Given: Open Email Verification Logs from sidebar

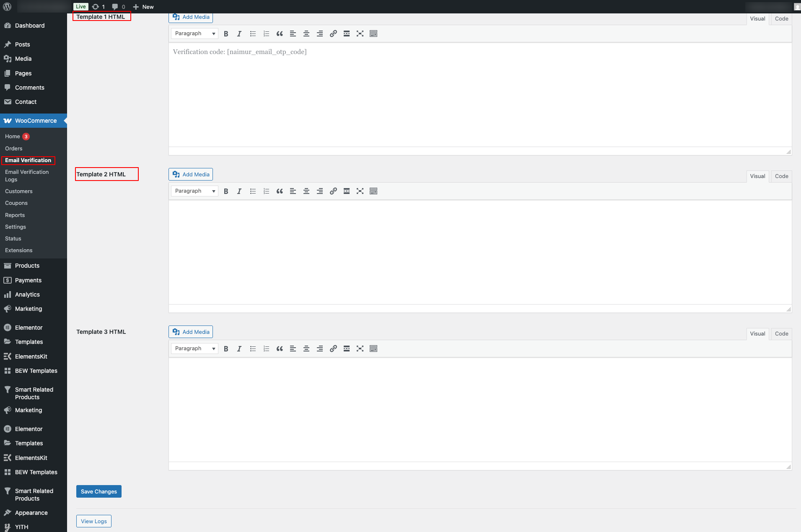Looking at the screenshot, I should [x=27, y=176].
